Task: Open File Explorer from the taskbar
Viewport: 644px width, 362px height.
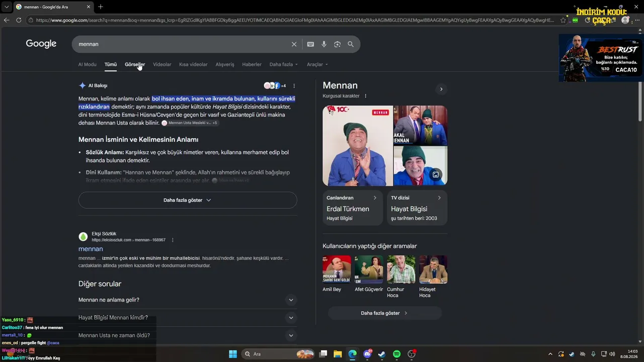Action: (x=338, y=354)
